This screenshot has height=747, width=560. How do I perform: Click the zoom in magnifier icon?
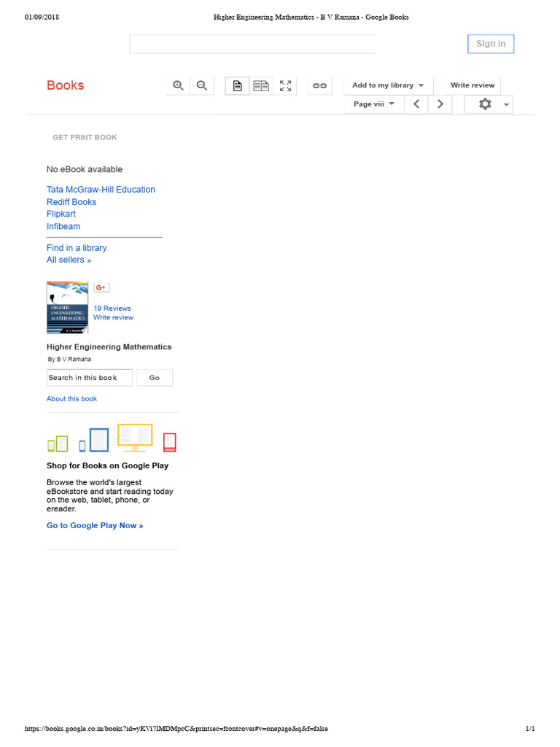coord(178,86)
